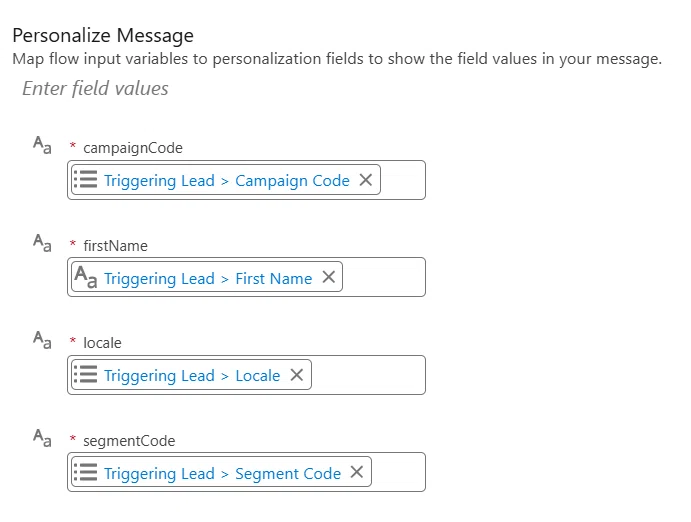691x522 pixels.
Task: Click the picklist icon in Segment Code pill
Action: tap(85, 472)
